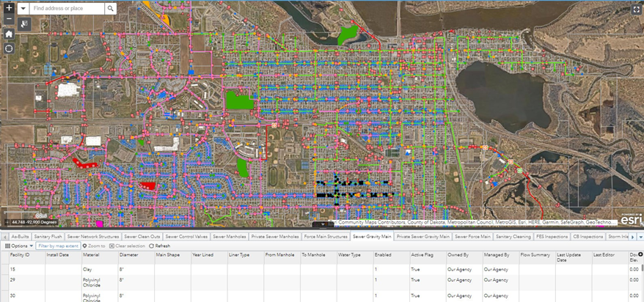Collapse the attribute table panel
644x302 pixels.
[322, 224]
